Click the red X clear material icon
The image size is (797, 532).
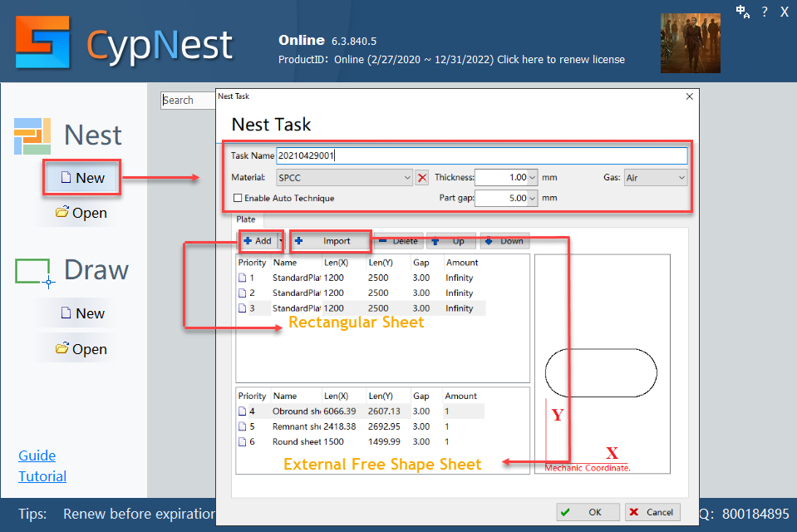(422, 178)
